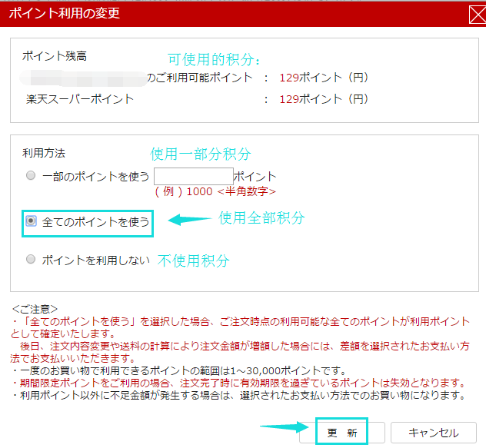Click the 可使用的积分 annotation text
486x448 pixels.
(215, 59)
